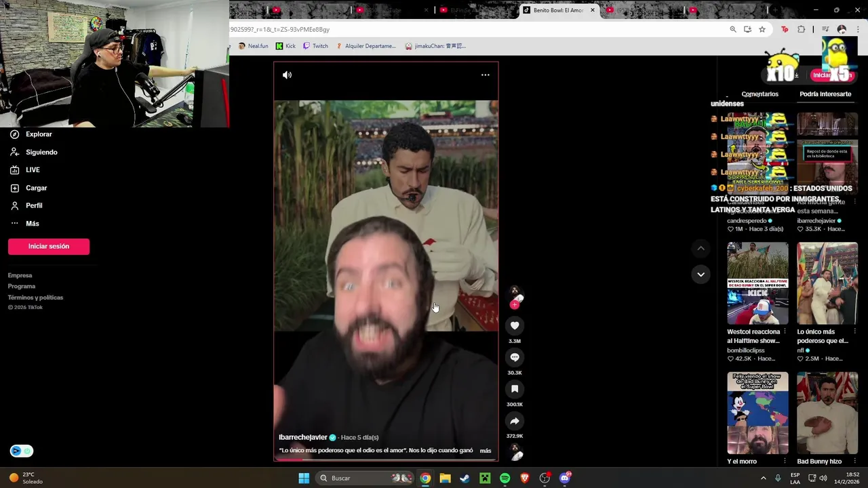This screenshot has width=868, height=488.
Task: Open the ibarrechejavier profile name under the video
Action: tap(302, 437)
